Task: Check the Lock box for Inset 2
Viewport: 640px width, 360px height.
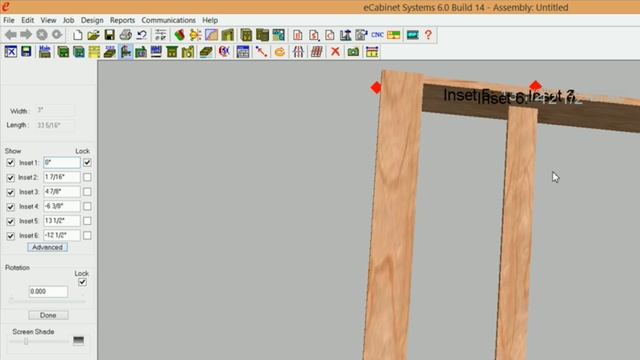Action: [x=87, y=177]
